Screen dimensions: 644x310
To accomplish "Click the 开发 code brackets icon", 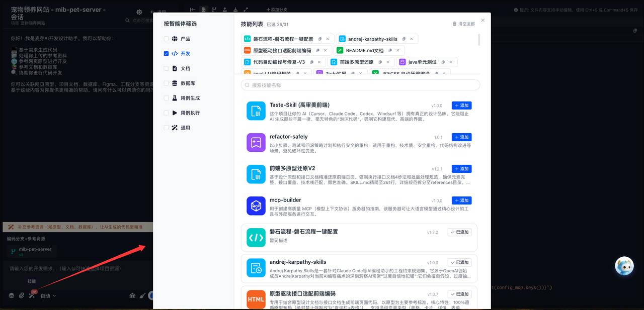I will click(x=175, y=53).
